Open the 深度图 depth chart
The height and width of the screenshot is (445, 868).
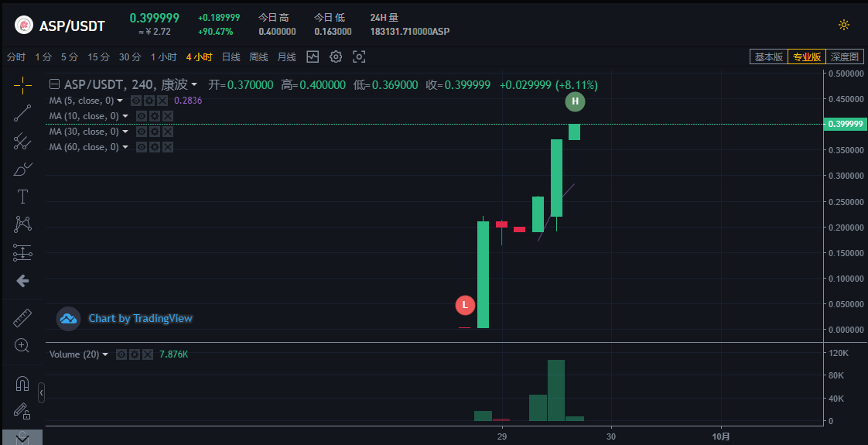845,56
